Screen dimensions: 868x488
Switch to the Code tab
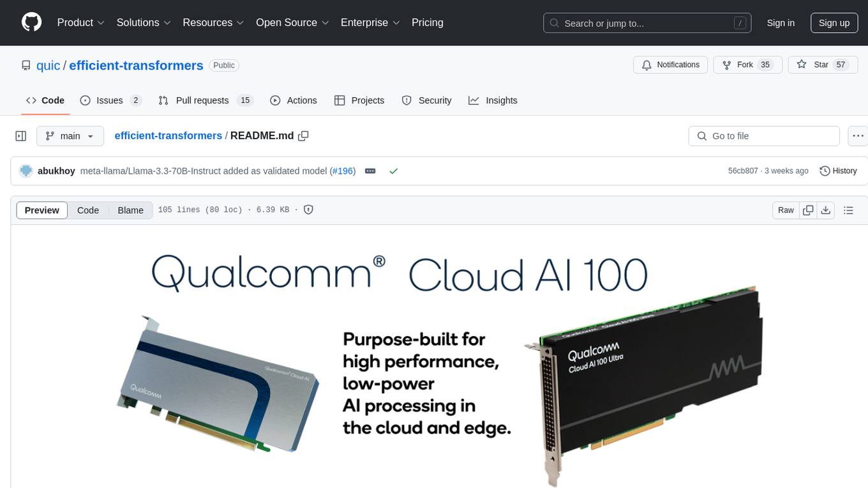tap(45, 100)
